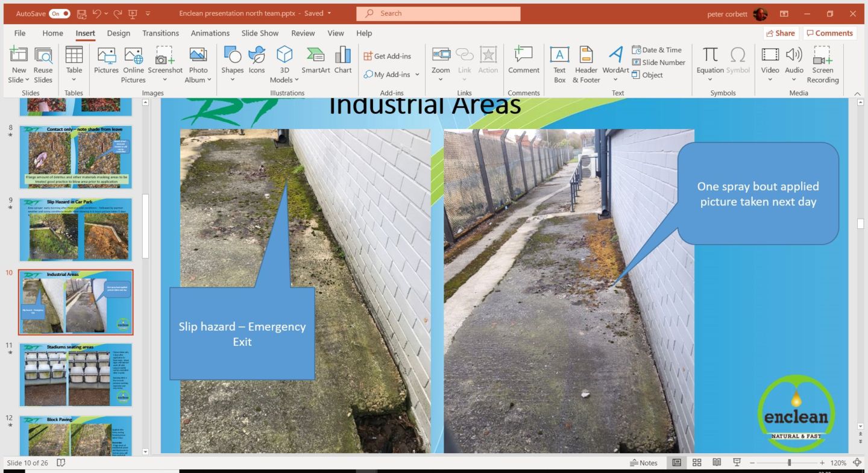This screenshot has width=868, height=473.
Task: Click the zoom slider handle
Action: click(x=789, y=463)
